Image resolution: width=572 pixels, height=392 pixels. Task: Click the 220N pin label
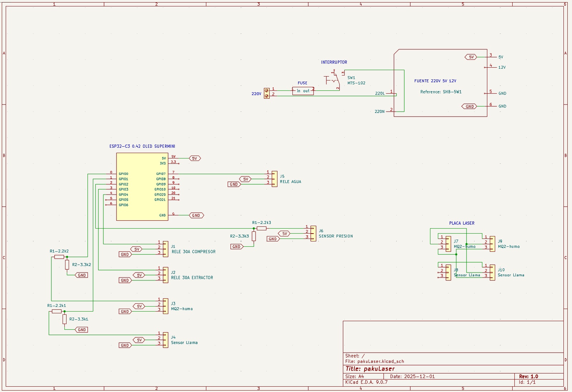coord(380,112)
